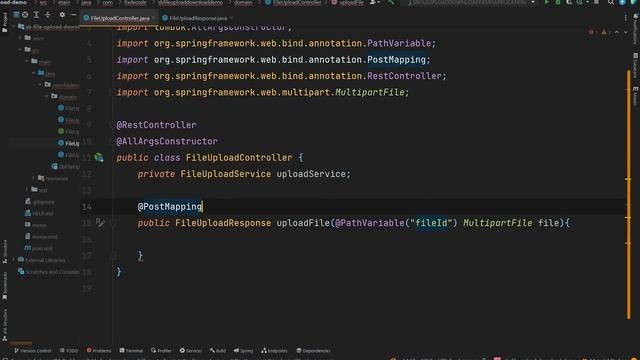Open Spring tool window
Screen dimensions: 640x360
(x=243, y=351)
